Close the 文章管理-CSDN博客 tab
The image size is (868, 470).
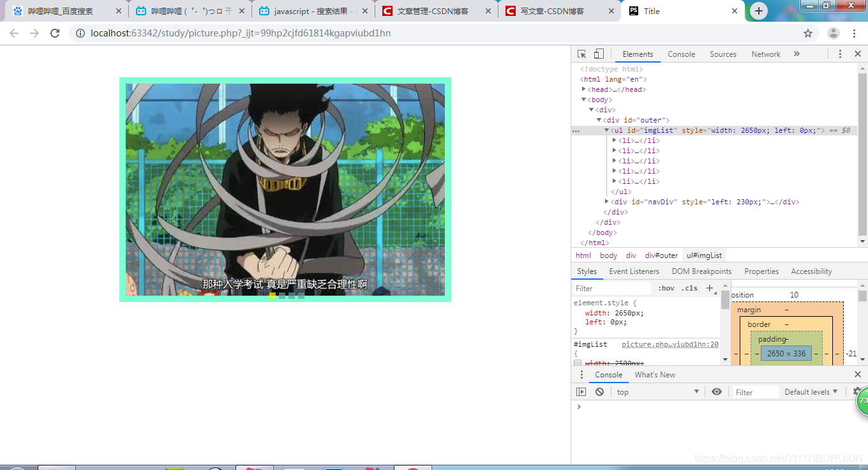pyautogui.click(x=488, y=11)
